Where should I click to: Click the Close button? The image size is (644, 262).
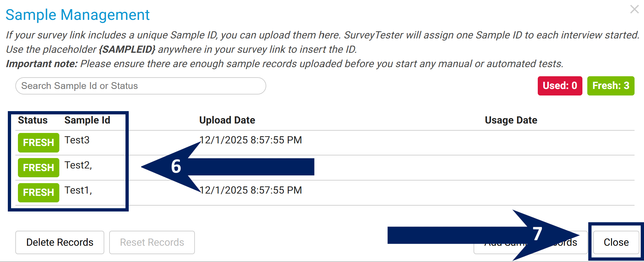616,242
